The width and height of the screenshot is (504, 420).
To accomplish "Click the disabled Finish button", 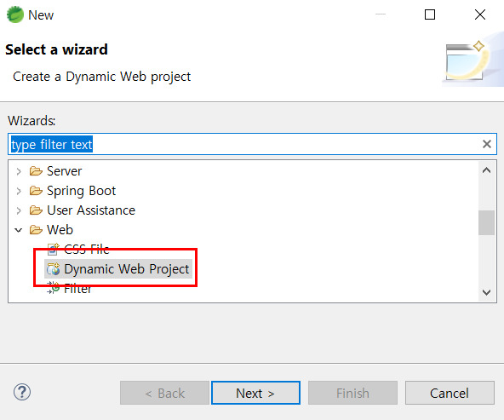I will (353, 393).
